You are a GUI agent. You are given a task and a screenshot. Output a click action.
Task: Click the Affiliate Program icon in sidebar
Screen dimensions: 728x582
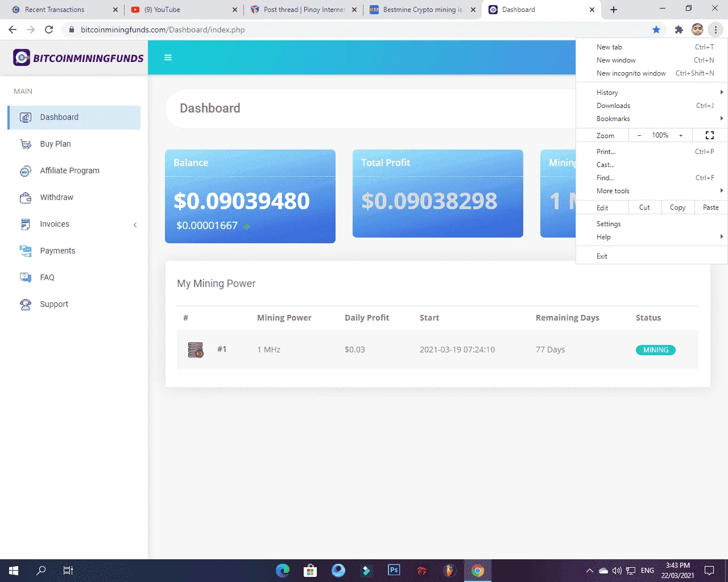(x=26, y=171)
